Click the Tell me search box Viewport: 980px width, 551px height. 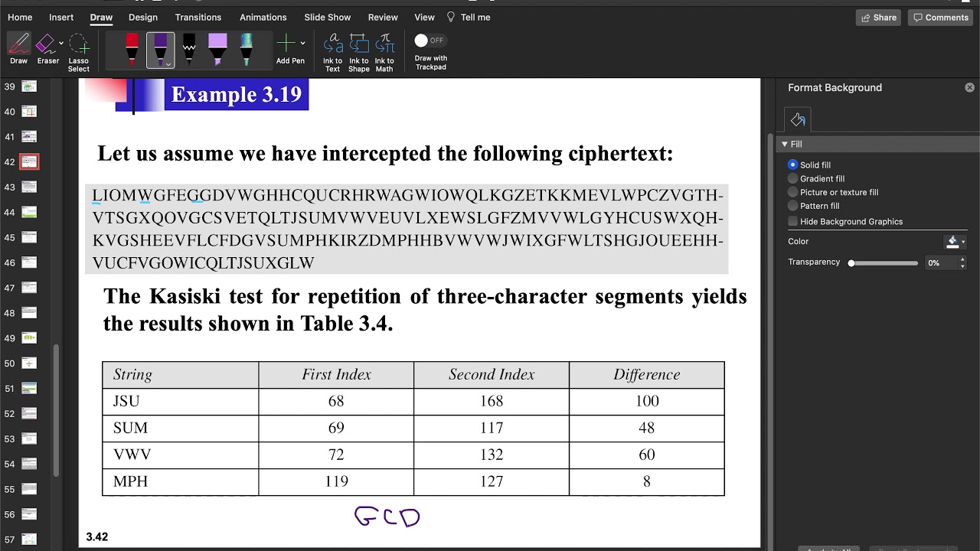[x=469, y=17]
